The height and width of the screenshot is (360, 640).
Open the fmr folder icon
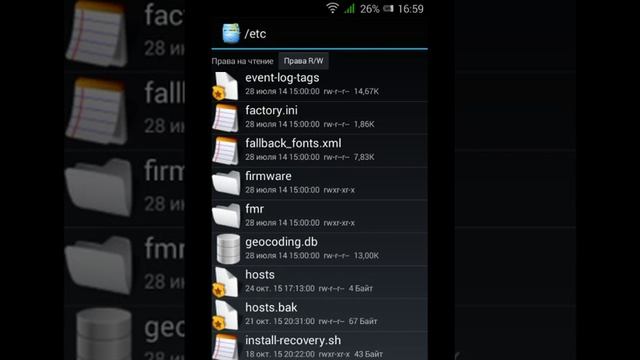tap(226, 216)
